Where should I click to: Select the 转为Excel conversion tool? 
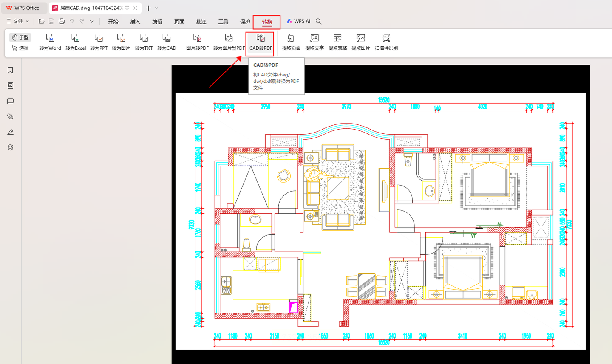click(x=76, y=42)
